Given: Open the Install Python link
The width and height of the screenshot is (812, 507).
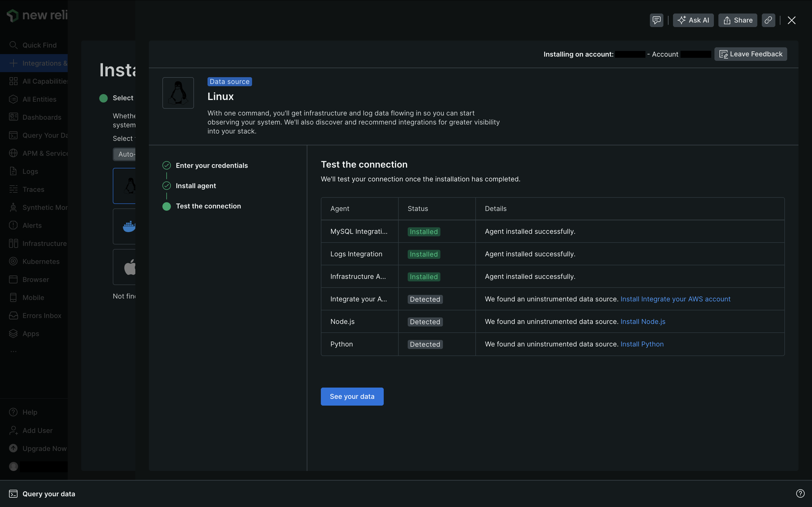Looking at the screenshot, I should (642, 344).
